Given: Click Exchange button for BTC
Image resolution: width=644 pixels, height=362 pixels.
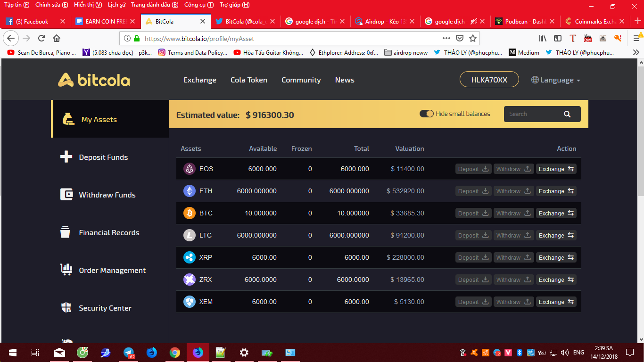Looking at the screenshot, I should 556,213.
